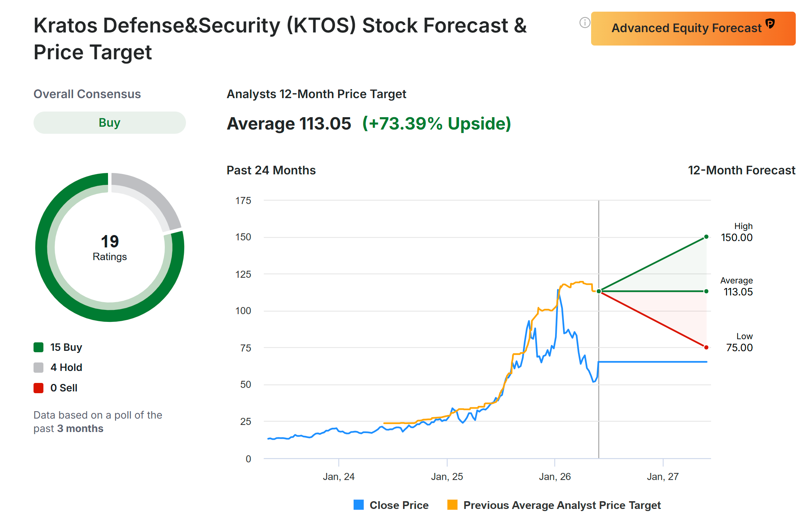Click the 125 y-axis value
The image size is (812, 522).
[243, 275]
